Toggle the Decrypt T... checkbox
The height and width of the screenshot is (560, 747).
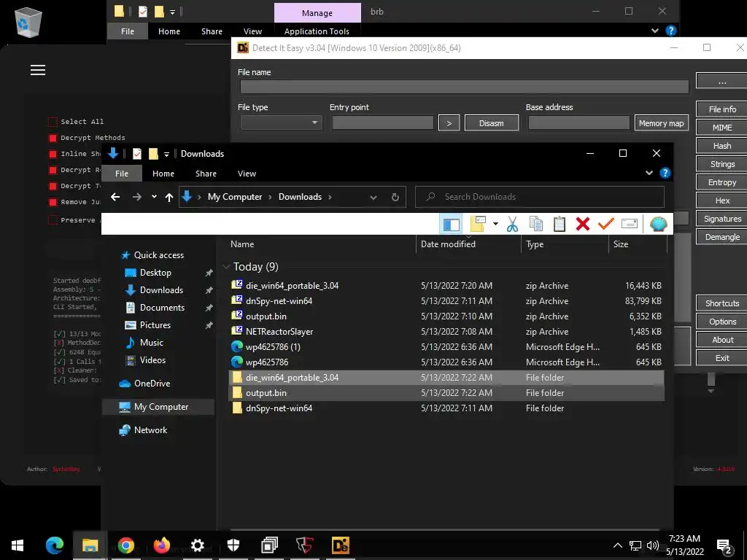click(53, 186)
